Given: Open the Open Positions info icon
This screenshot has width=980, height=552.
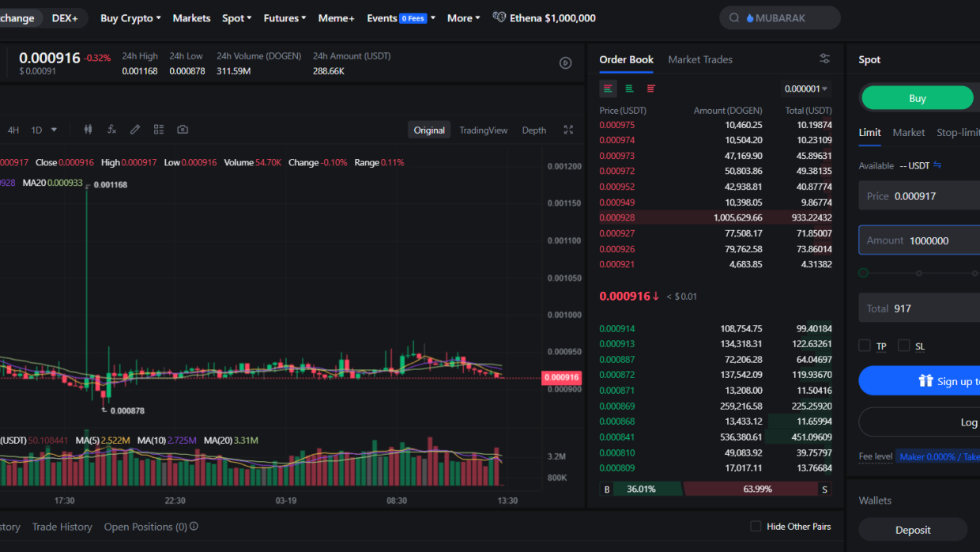Looking at the screenshot, I should [194, 527].
